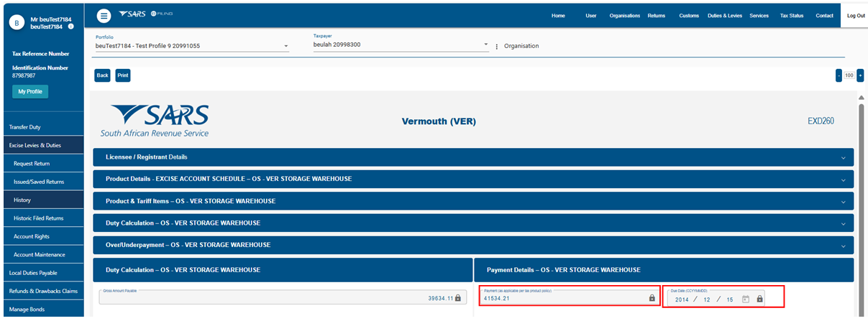Open Account Rights in sidebar

(42, 236)
